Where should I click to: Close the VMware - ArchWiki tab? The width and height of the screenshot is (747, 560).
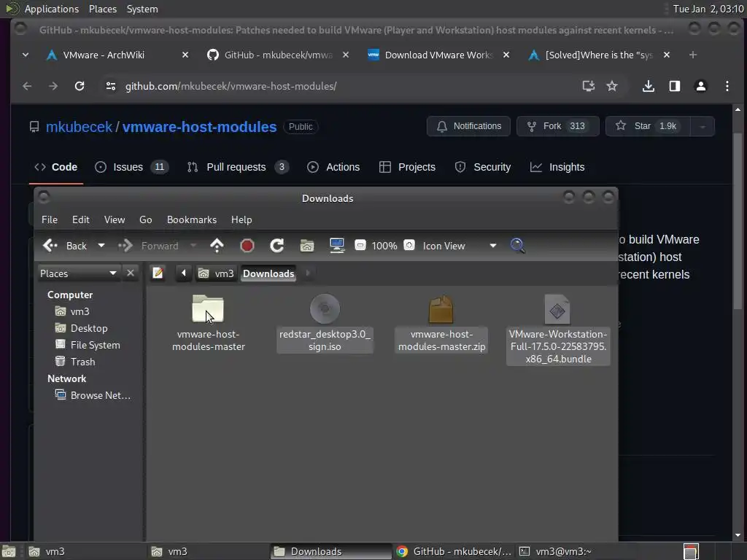point(185,55)
